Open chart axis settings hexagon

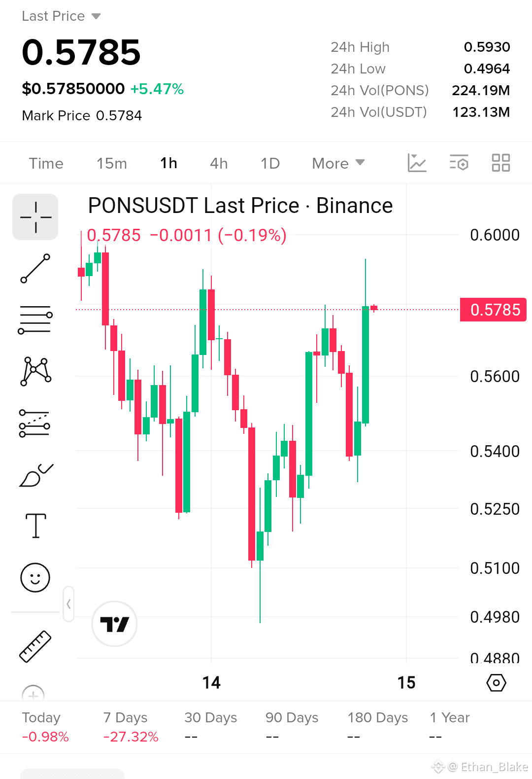click(496, 683)
